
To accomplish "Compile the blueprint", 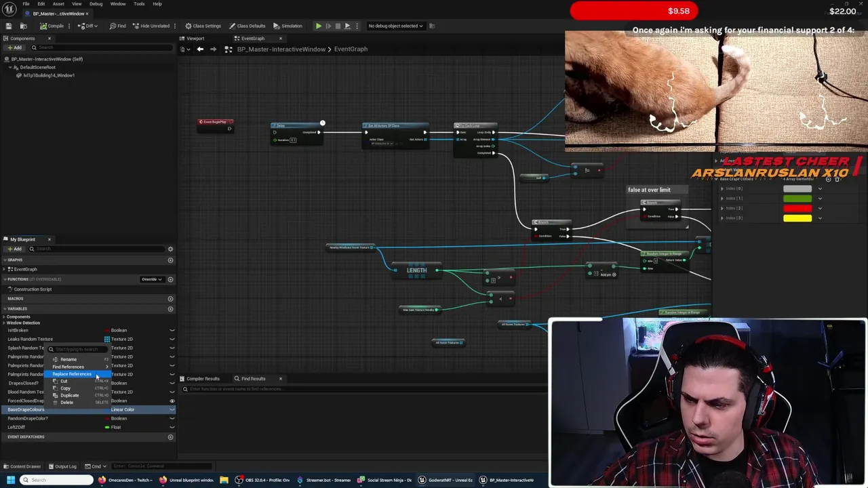I will coord(52,26).
